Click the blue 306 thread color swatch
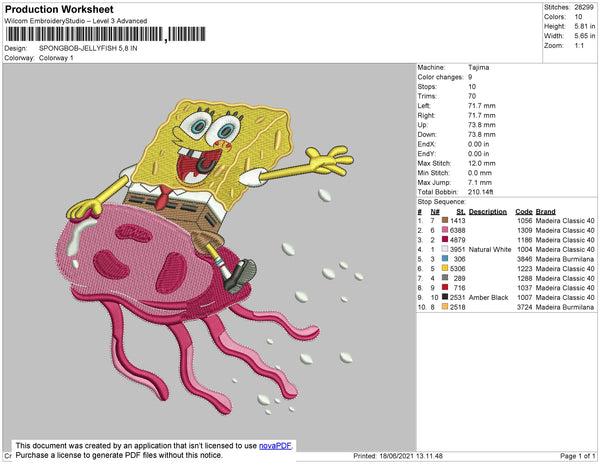 tap(445, 259)
